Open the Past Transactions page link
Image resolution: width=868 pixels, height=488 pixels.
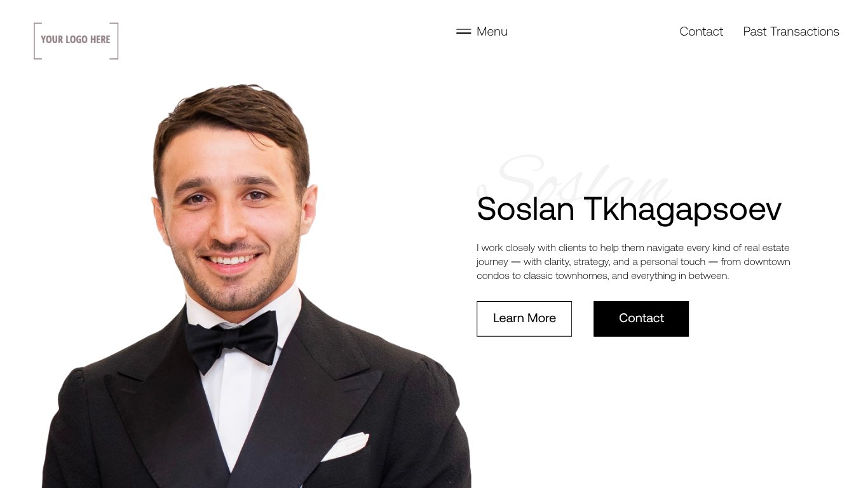tap(791, 32)
